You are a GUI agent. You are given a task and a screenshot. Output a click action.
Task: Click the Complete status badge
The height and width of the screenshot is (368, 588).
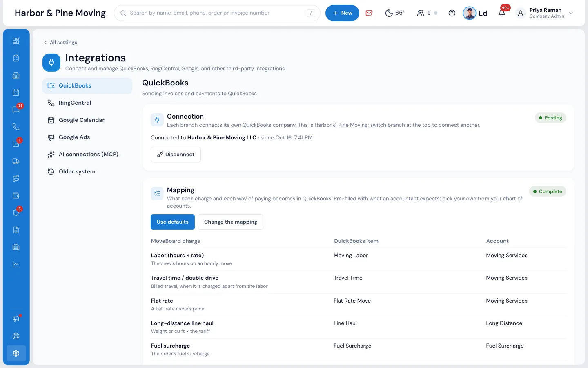pyautogui.click(x=548, y=191)
